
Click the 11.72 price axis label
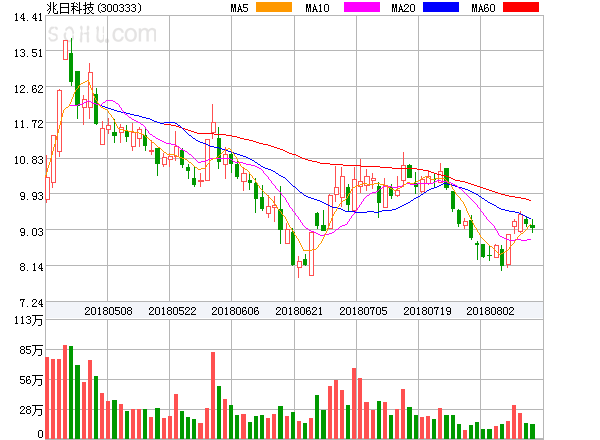[28, 124]
